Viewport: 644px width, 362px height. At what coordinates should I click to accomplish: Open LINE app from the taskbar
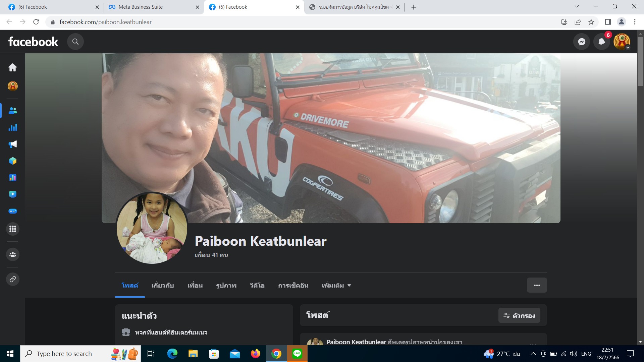[297, 354]
